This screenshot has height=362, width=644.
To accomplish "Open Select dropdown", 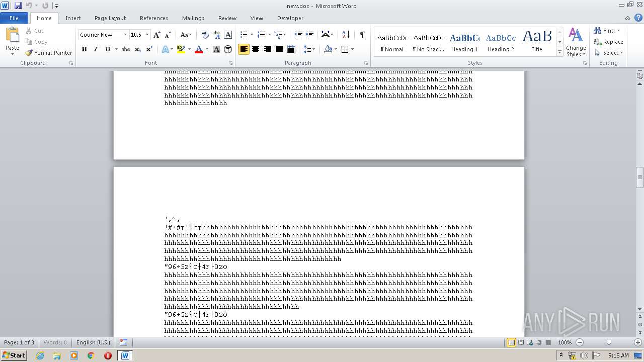I will click(x=608, y=53).
